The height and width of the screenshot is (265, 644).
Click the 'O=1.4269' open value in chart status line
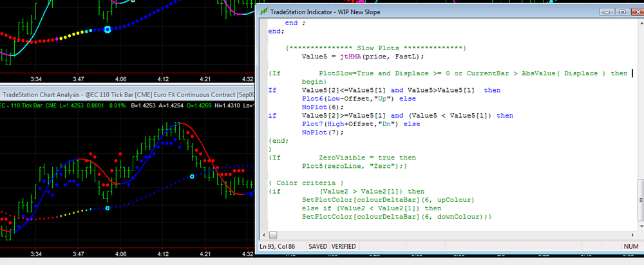(199, 106)
